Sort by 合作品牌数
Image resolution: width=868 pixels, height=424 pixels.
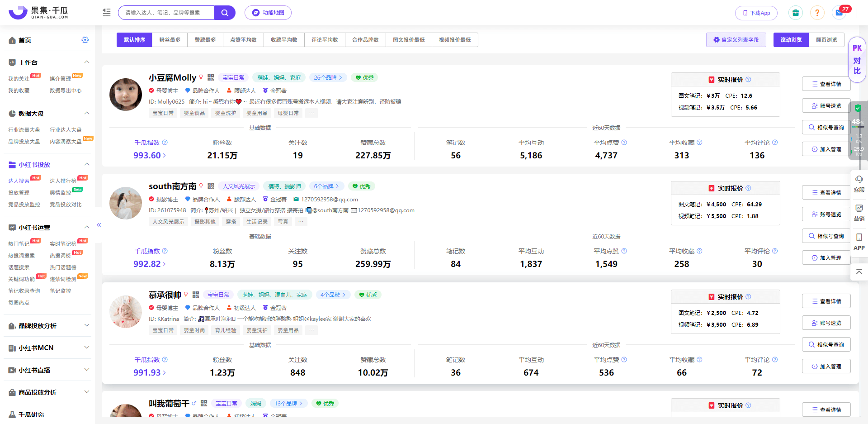(365, 40)
